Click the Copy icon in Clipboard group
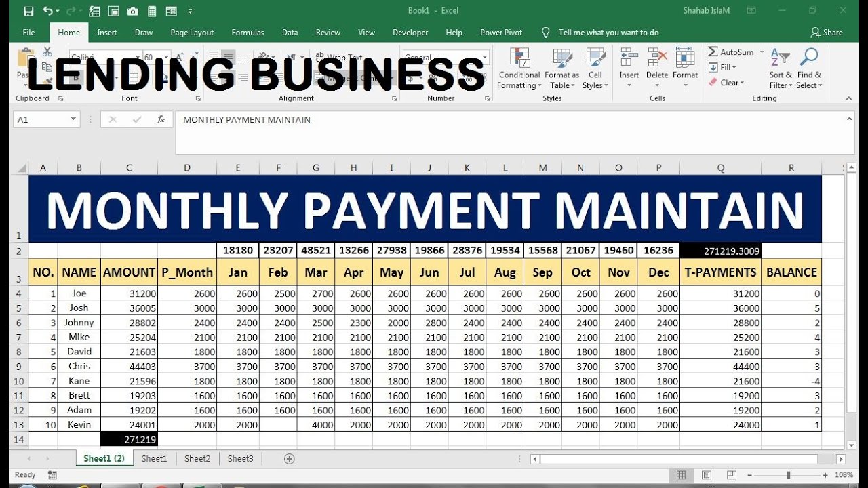The image size is (868, 488). [47, 66]
